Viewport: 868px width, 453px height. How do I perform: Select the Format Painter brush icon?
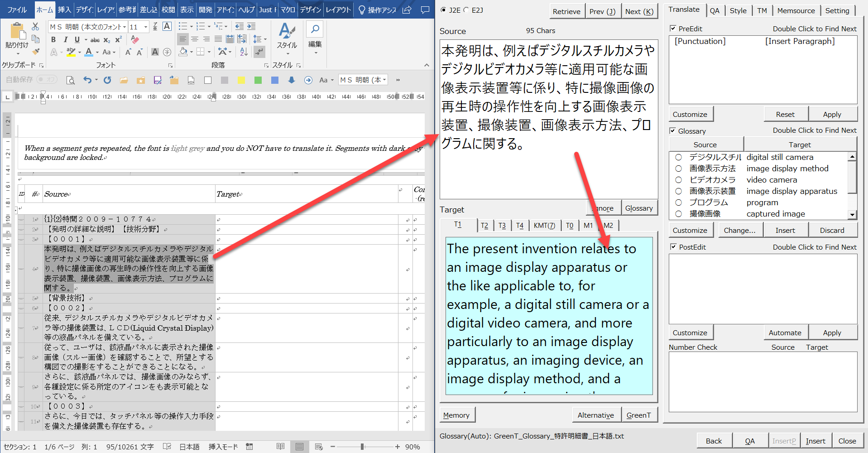[36, 52]
